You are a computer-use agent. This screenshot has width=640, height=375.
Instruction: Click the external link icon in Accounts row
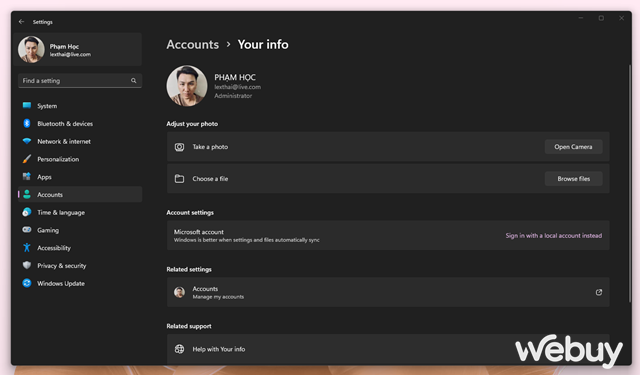coord(599,292)
